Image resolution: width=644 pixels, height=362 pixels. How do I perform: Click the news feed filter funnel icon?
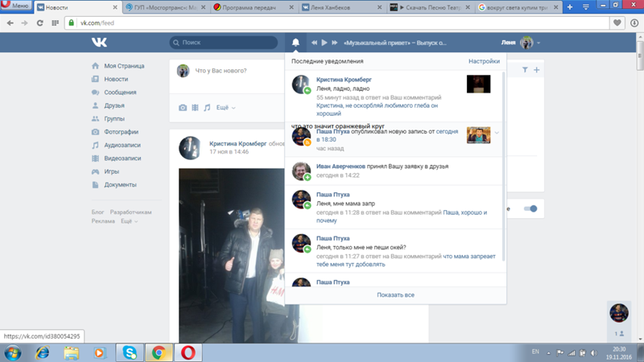(x=525, y=70)
